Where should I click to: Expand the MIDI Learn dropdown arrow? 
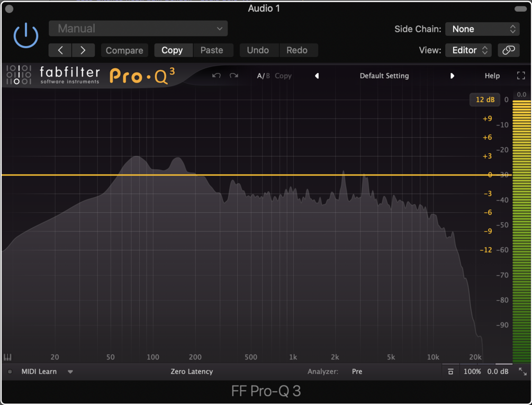pyautogui.click(x=70, y=372)
